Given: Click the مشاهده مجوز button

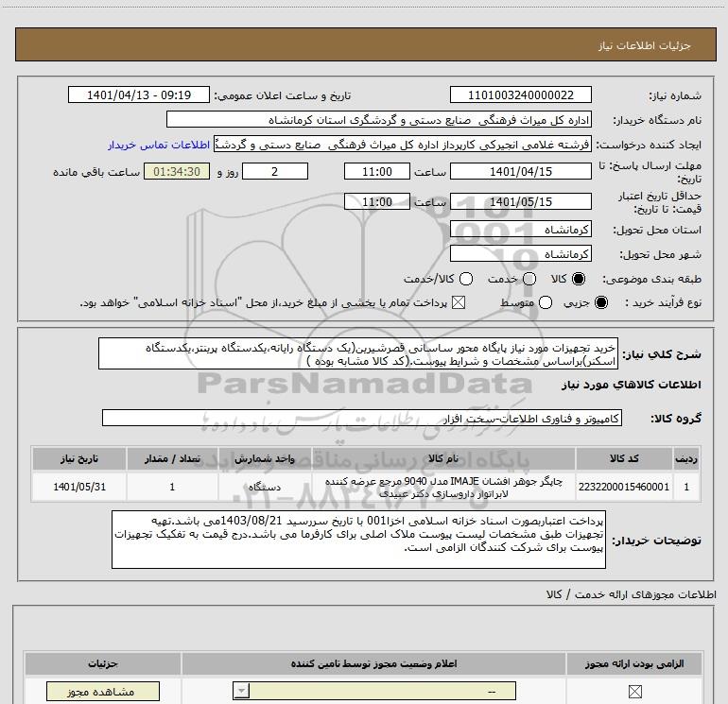Looking at the screenshot, I should click(x=103, y=691).
